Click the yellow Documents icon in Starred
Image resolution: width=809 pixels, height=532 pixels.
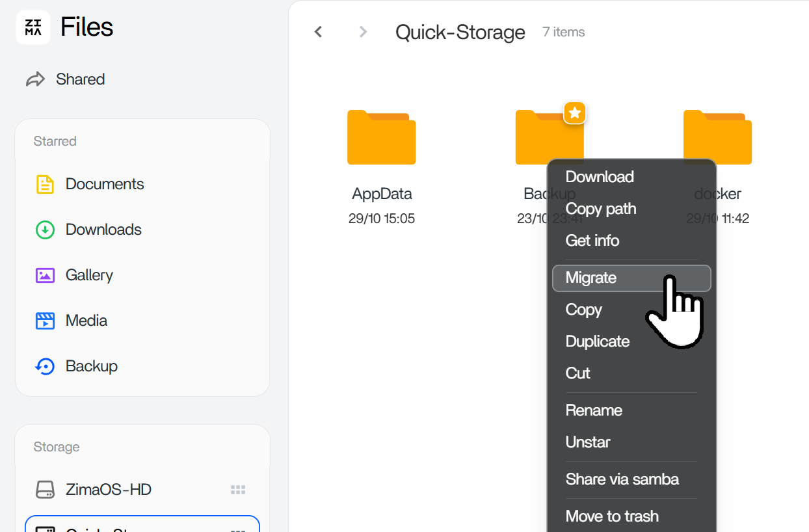click(x=44, y=184)
